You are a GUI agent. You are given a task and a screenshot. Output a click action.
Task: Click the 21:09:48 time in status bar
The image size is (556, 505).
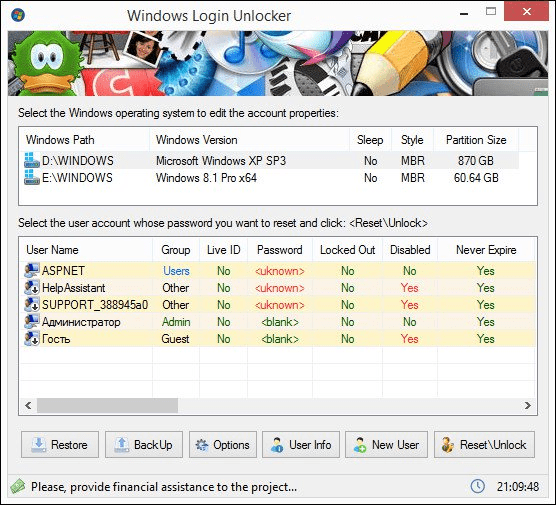(x=518, y=487)
